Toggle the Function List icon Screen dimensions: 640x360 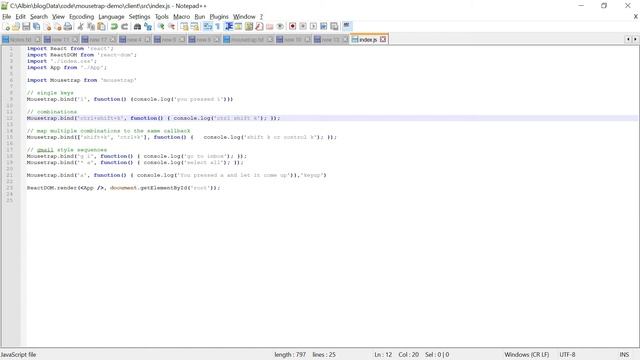[x=259, y=27]
